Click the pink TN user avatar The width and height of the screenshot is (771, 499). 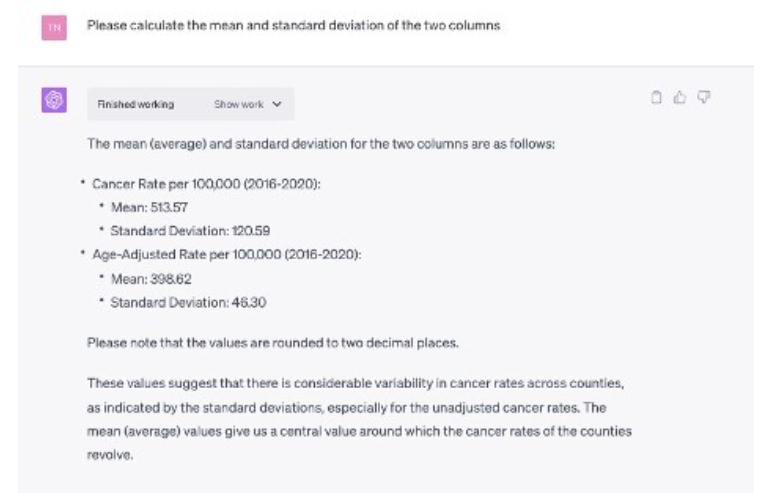click(53, 27)
